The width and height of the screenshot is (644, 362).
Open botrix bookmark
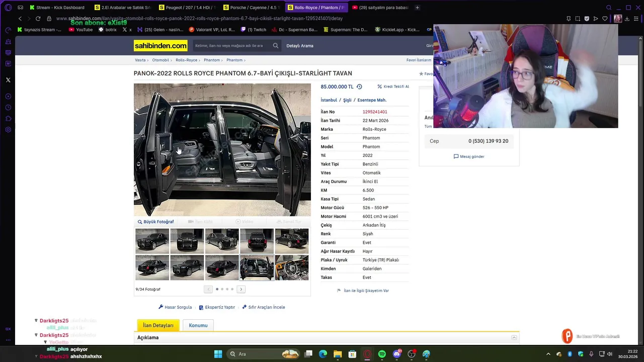108,30
